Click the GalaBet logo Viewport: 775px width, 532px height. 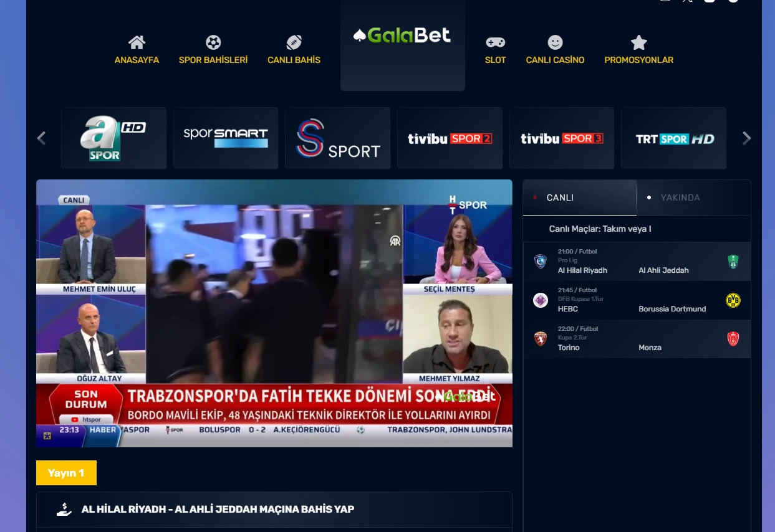(x=402, y=35)
